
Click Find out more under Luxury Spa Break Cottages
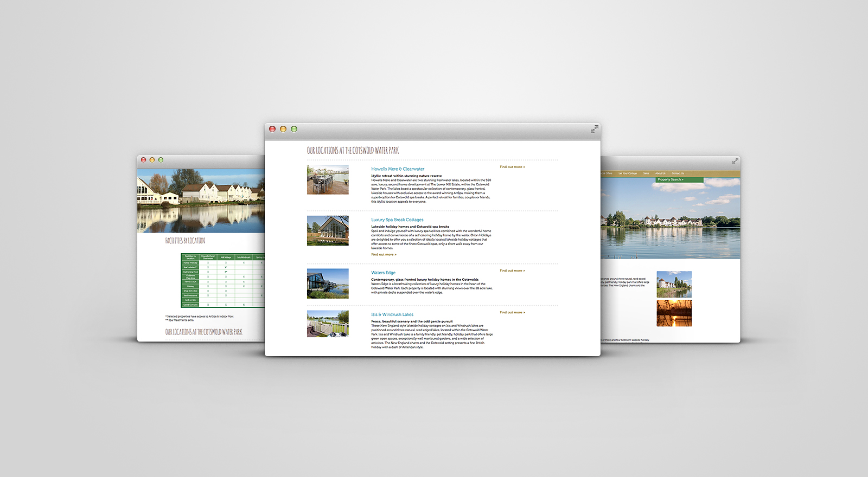(x=384, y=255)
